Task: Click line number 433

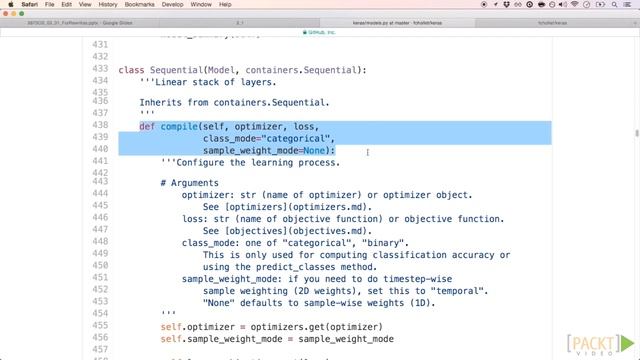Action: coord(100,69)
